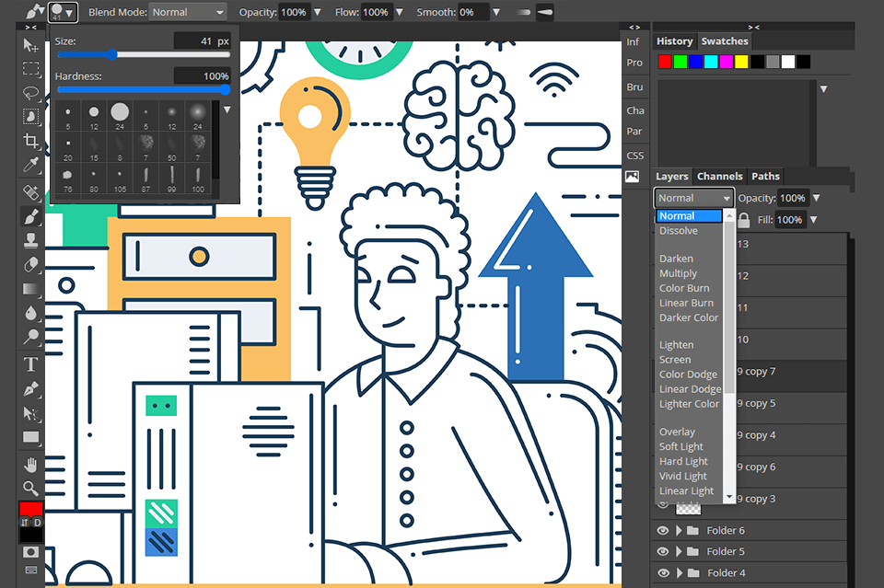This screenshot has width=884, height=588.
Task: Select the Type tool
Action: (31, 364)
